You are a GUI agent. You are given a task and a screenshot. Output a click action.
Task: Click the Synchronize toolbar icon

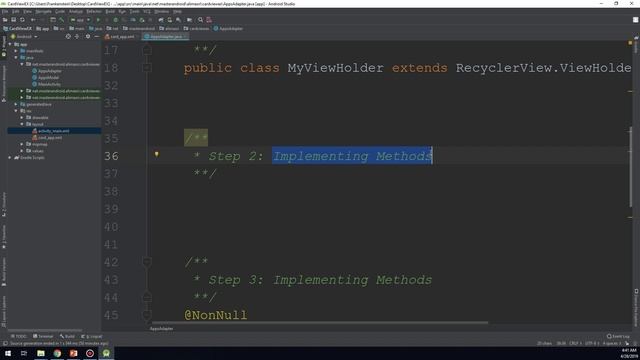22,20
